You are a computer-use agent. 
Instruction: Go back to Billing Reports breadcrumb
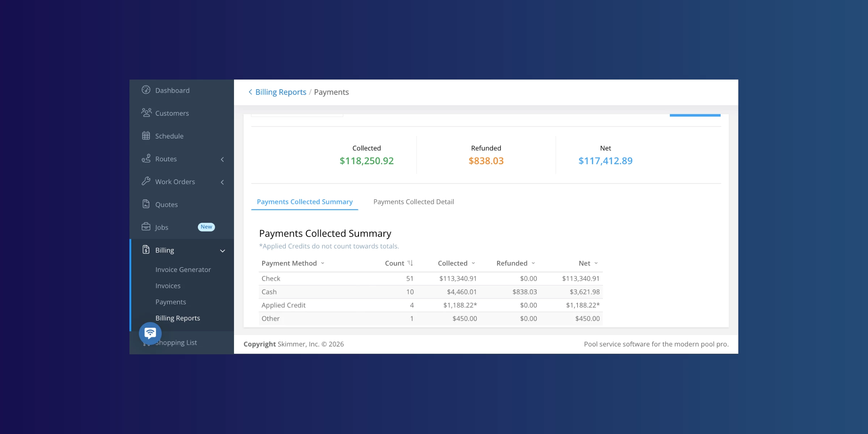[280, 92]
